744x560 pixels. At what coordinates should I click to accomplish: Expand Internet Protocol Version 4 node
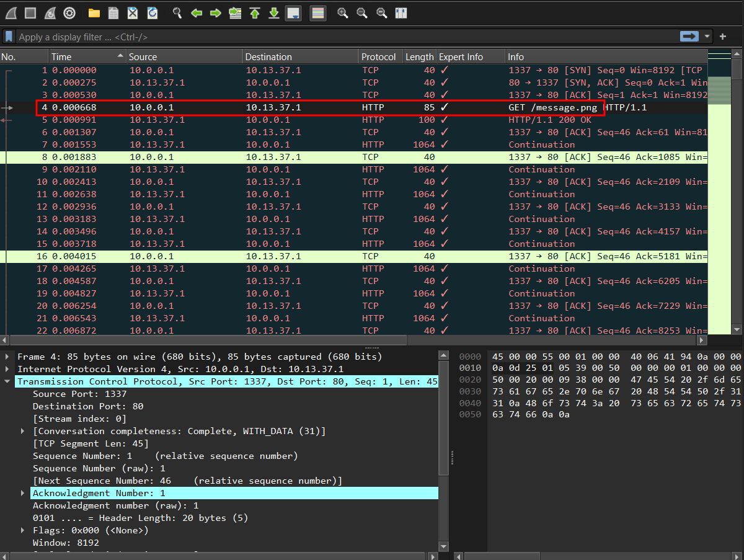click(x=7, y=369)
